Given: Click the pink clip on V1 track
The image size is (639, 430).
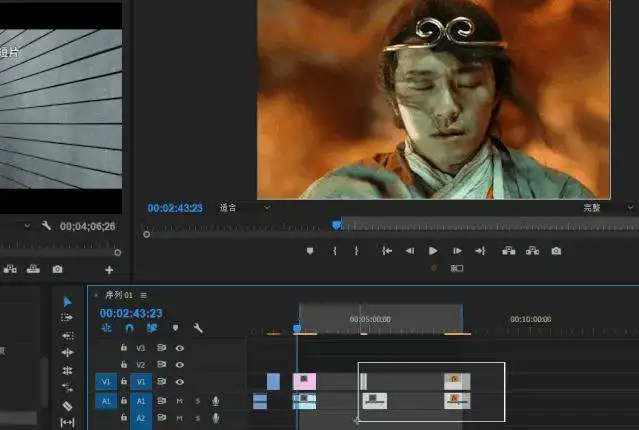Looking at the screenshot, I should (304, 381).
